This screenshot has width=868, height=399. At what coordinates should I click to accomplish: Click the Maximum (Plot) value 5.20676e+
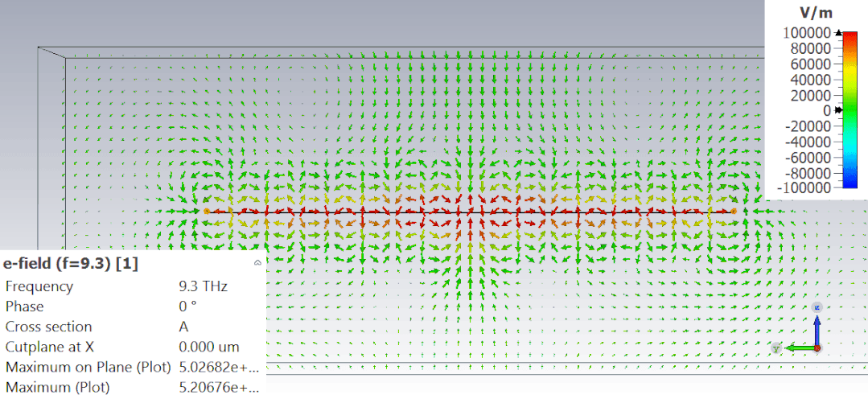coord(220,388)
